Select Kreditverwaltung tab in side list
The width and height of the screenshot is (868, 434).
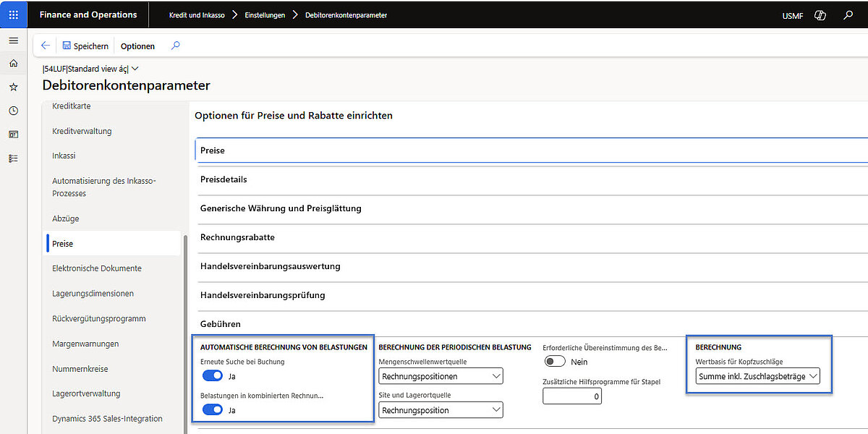[x=82, y=131]
